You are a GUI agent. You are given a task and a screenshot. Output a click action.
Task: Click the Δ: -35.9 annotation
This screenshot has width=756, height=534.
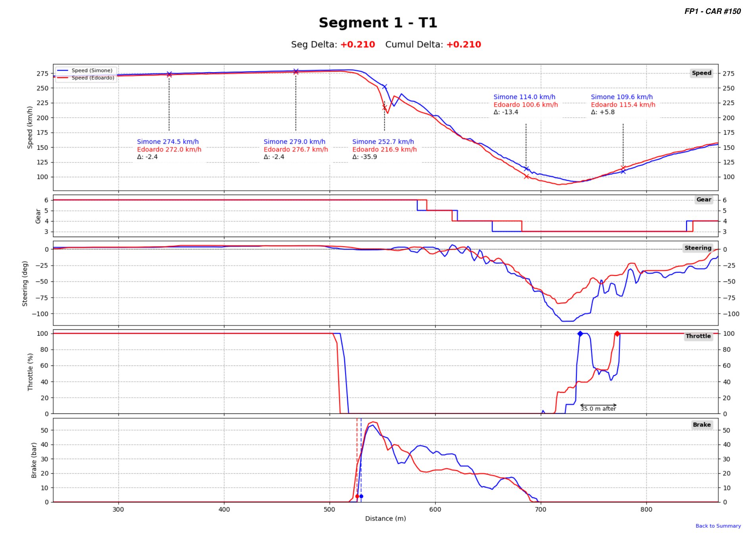coord(365,157)
